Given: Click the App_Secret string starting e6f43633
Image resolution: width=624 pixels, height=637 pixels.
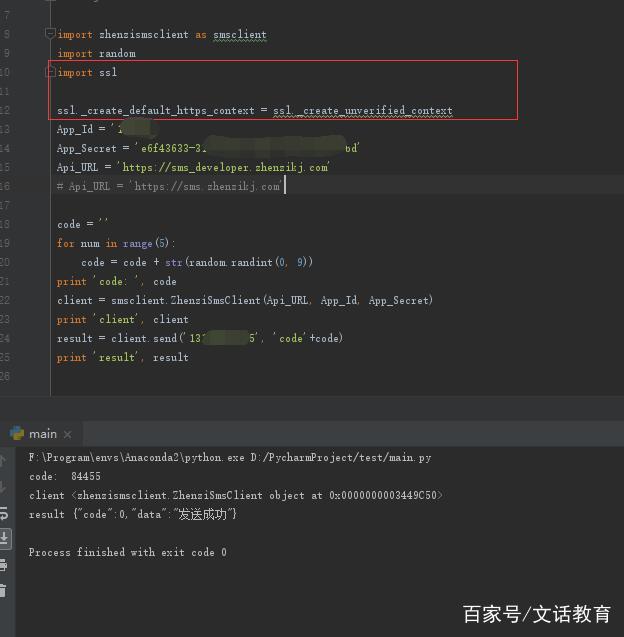Looking at the screenshot, I should click(249, 148).
